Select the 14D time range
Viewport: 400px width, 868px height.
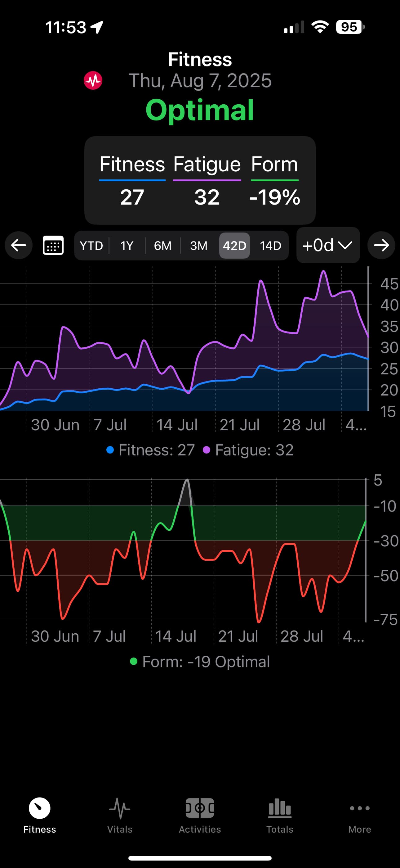270,246
